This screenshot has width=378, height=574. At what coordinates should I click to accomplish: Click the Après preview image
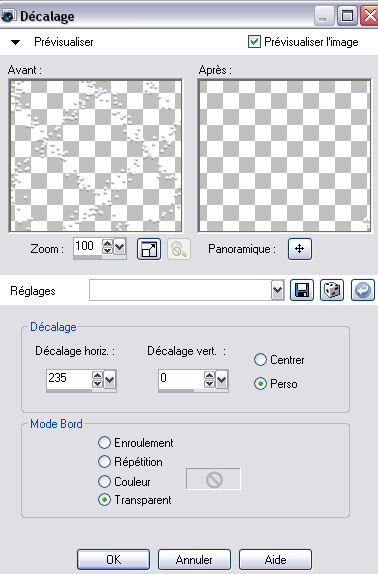click(x=284, y=156)
